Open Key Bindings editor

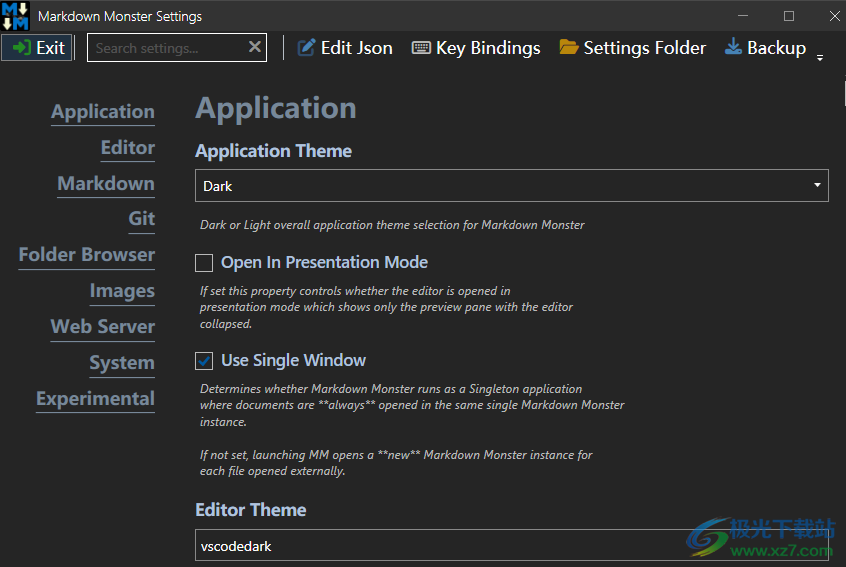click(x=476, y=48)
